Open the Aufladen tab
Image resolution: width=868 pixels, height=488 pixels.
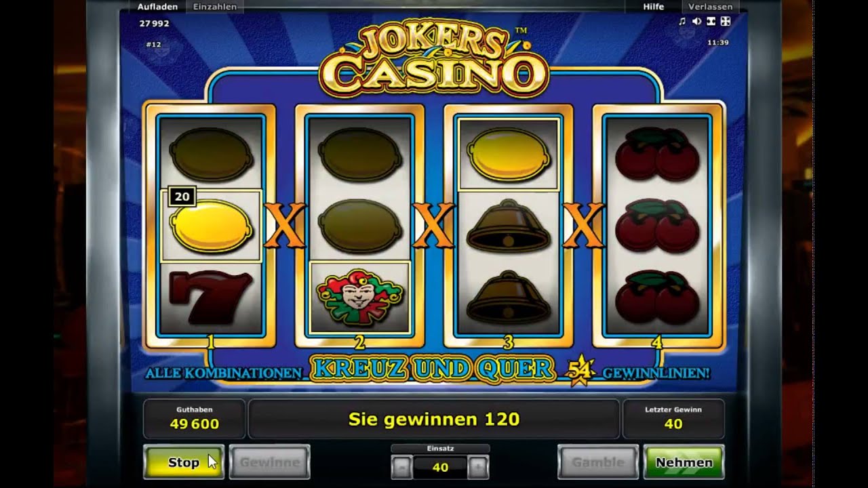pyautogui.click(x=157, y=7)
